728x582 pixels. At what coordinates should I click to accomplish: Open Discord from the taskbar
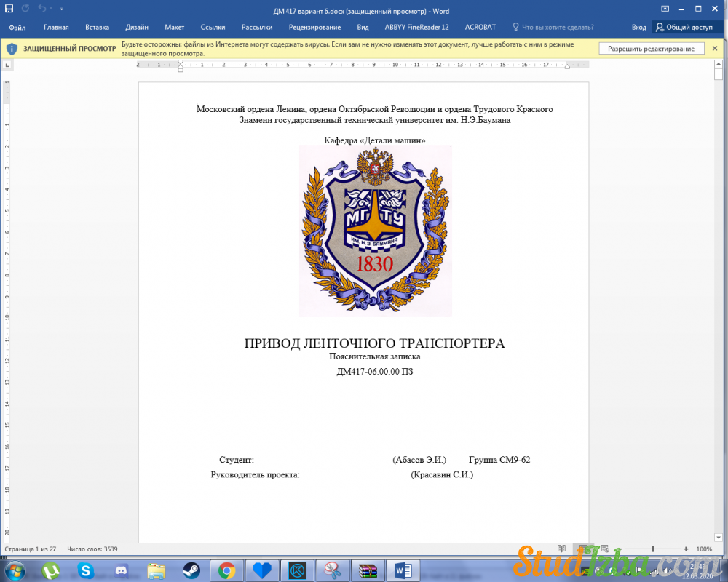click(x=122, y=570)
